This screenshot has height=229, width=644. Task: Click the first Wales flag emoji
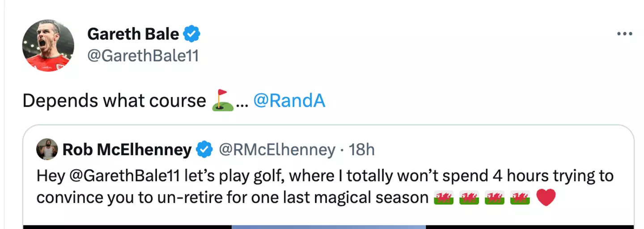pos(444,198)
